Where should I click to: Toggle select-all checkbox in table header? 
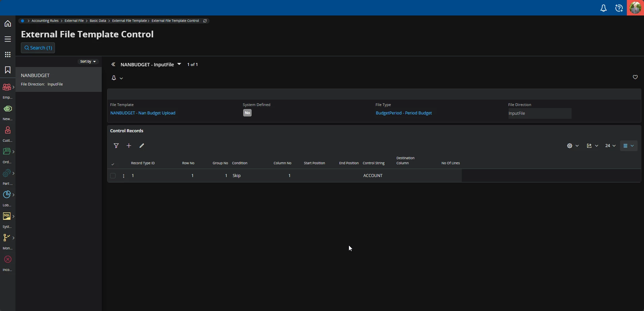point(113,164)
